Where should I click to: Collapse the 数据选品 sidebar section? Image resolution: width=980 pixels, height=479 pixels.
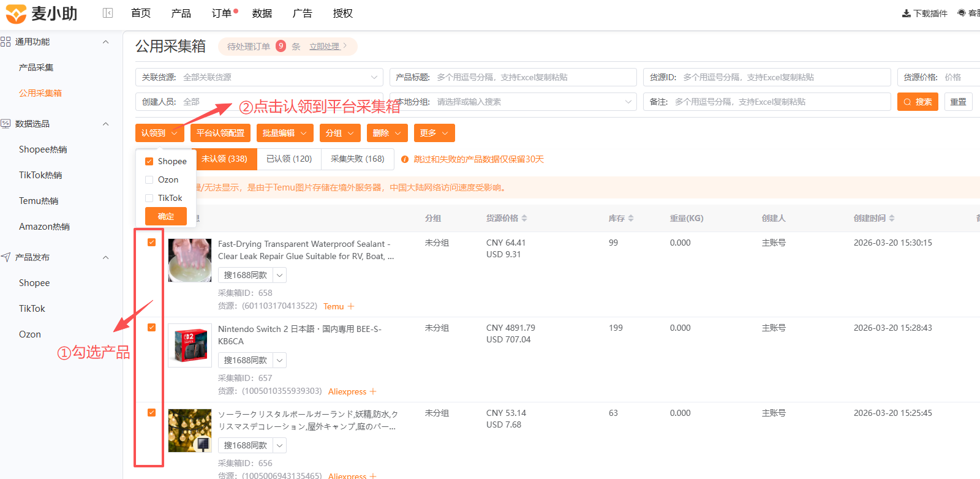pos(105,124)
